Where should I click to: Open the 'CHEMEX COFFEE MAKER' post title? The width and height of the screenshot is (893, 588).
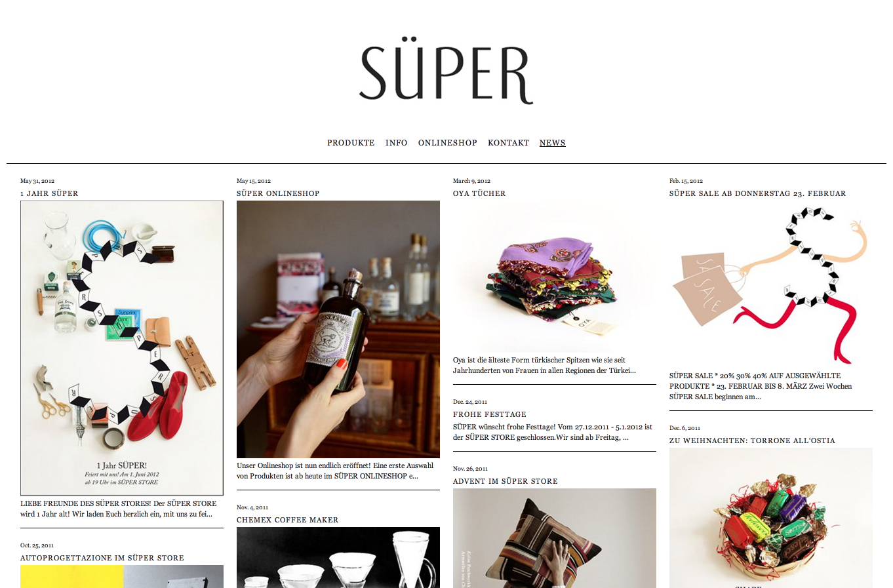288,520
